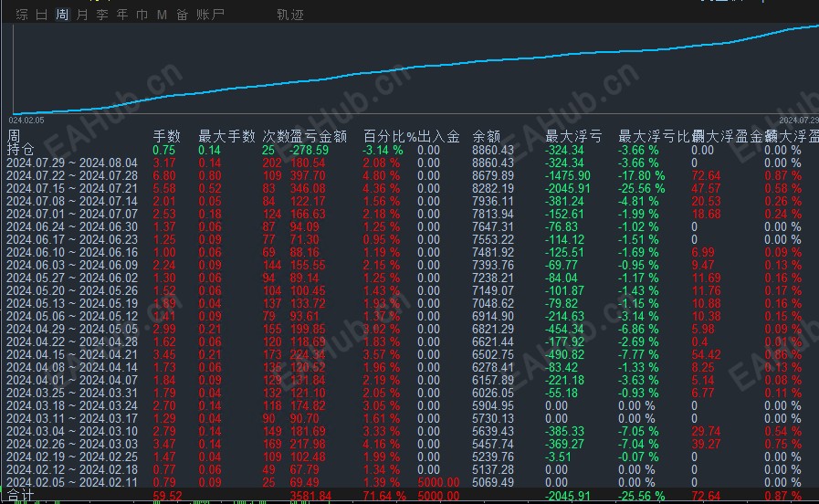Sort by the 余额 column header

tap(486, 137)
